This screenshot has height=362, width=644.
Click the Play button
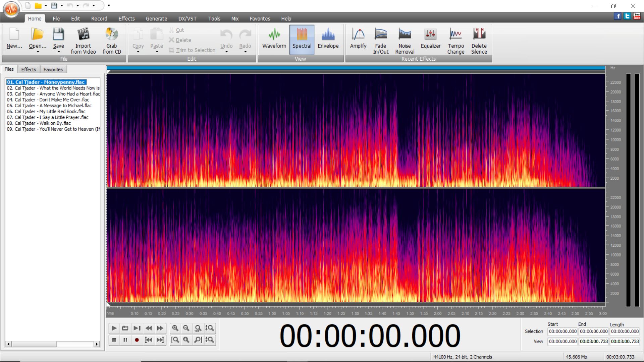coord(114,328)
